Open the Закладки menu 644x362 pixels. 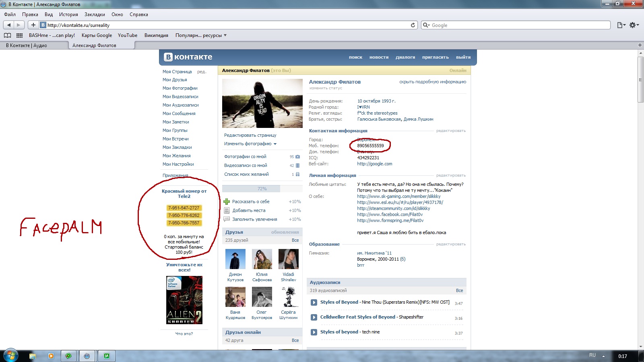(95, 14)
